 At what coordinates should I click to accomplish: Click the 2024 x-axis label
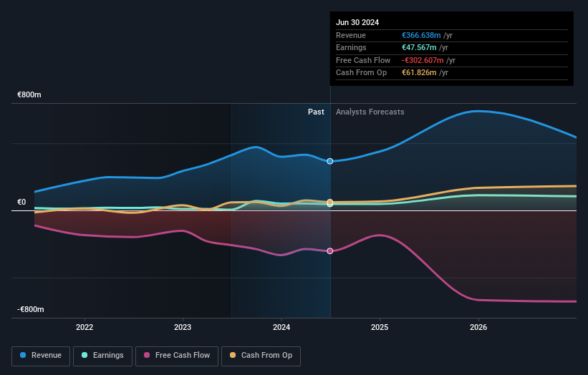tap(281, 327)
